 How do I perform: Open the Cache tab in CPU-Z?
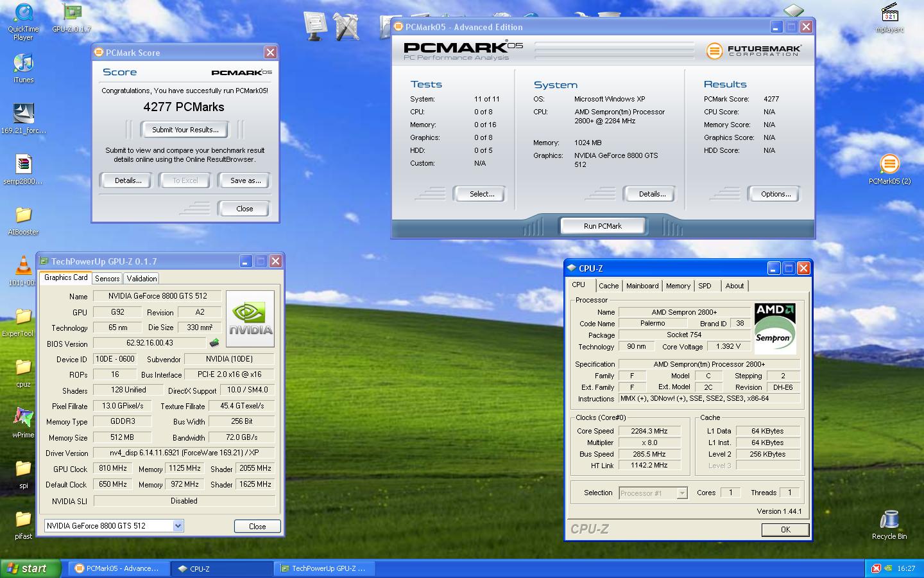[608, 286]
